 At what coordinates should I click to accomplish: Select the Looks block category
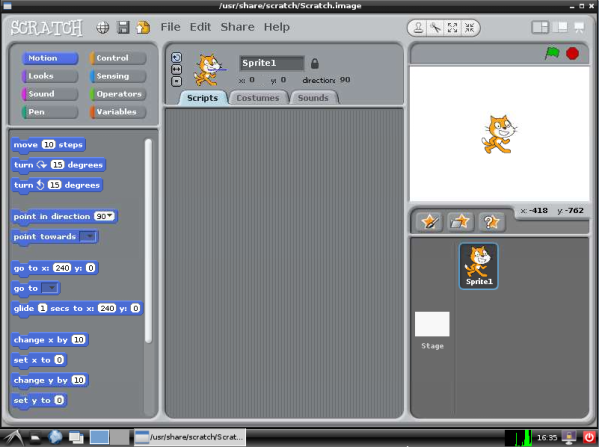50,76
